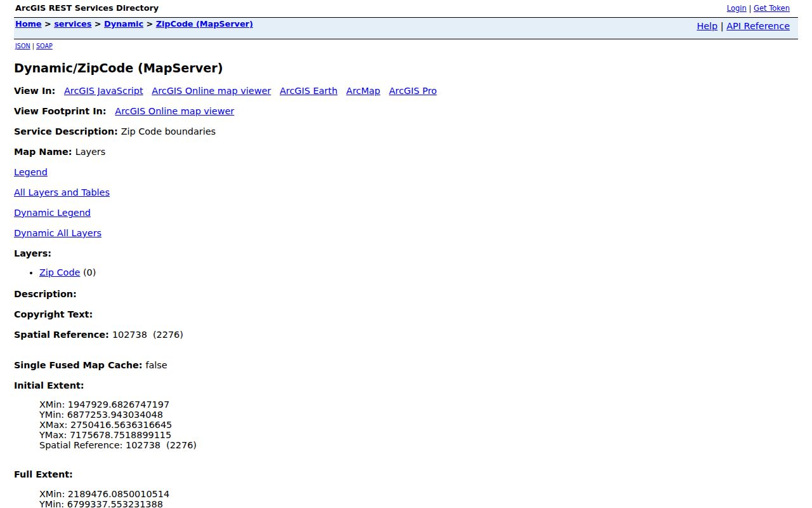Image resolution: width=812 pixels, height=508 pixels.
Task: Navigate to Dynamic folder breadcrumb
Action: [x=124, y=24]
